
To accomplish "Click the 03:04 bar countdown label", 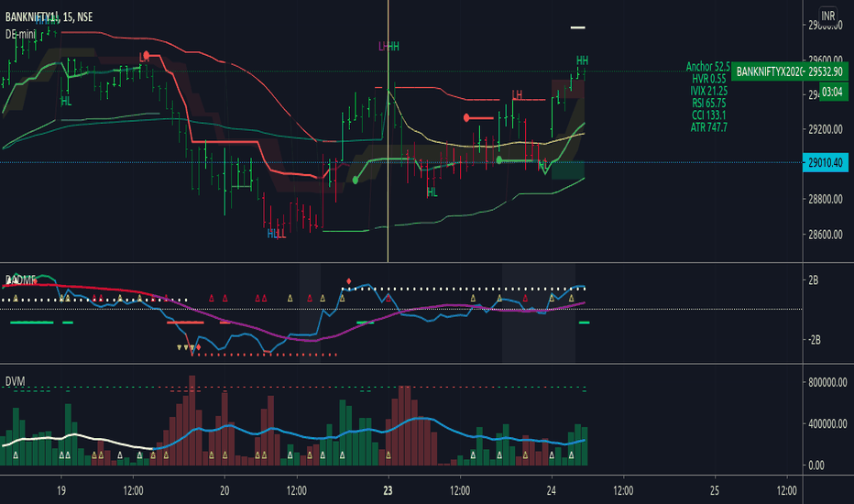I will pyautogui.click(x=833, y=92).
